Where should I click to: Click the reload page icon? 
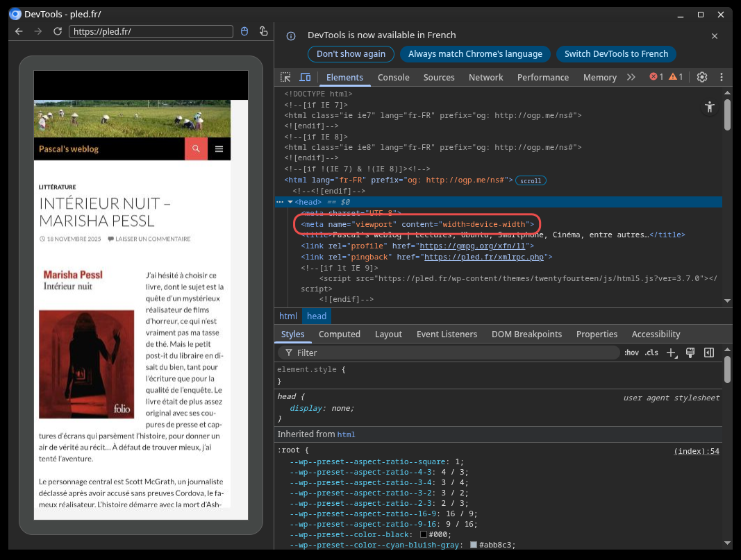click(x=58, y=31)
